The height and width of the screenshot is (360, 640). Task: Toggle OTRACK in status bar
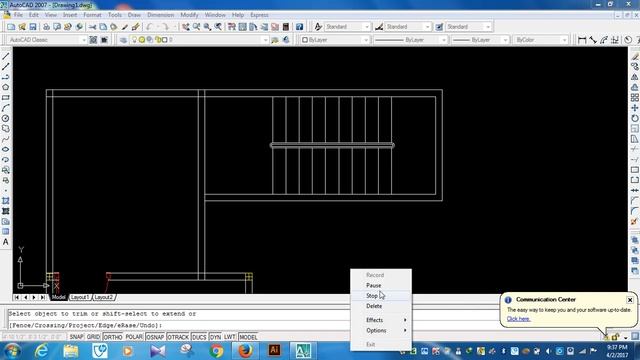click(x=178, y=337)
